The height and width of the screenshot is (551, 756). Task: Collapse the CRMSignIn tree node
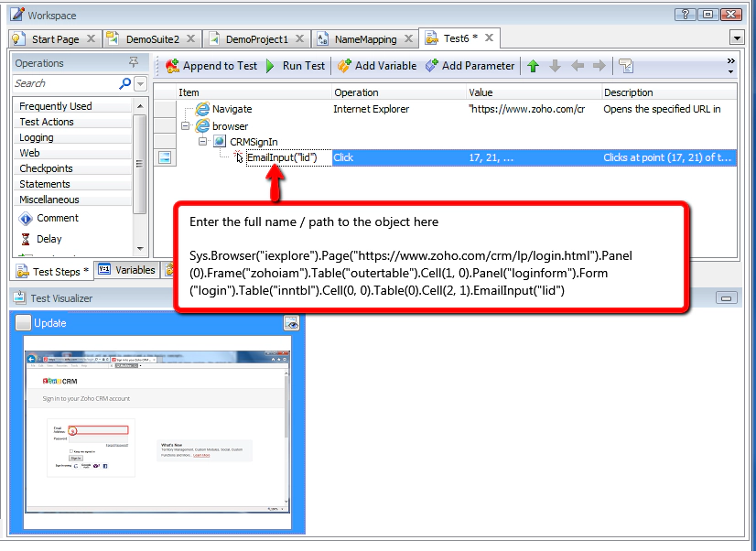click(x=203, y=141)
